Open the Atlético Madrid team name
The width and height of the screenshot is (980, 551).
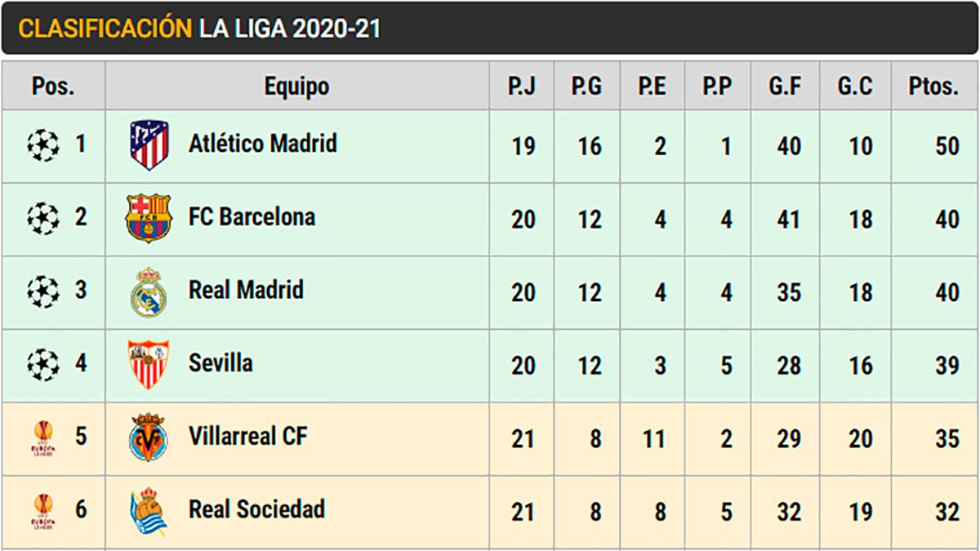coord(262,144)
